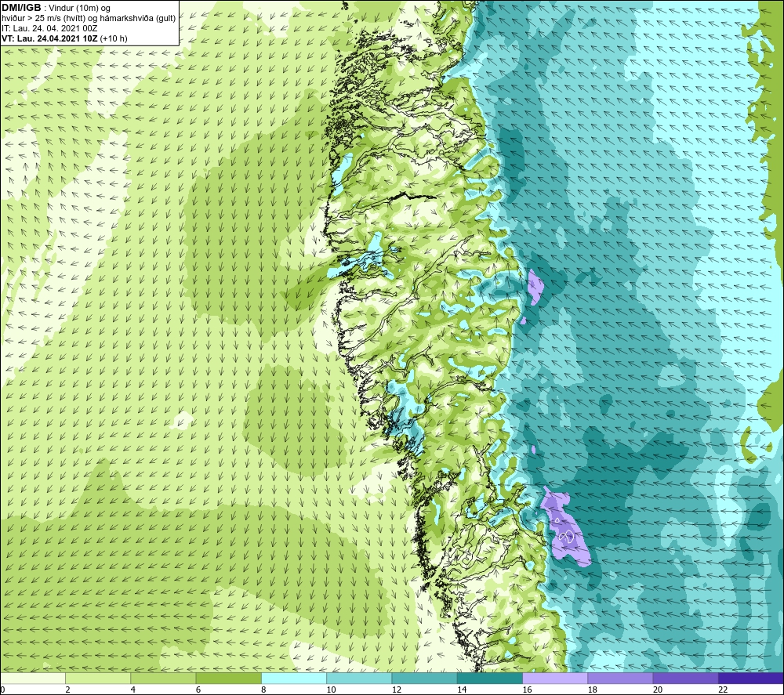Click the legend value '18'
This screenshot has width=784, height=695.
pyautogui.click(x=593, y=690)
